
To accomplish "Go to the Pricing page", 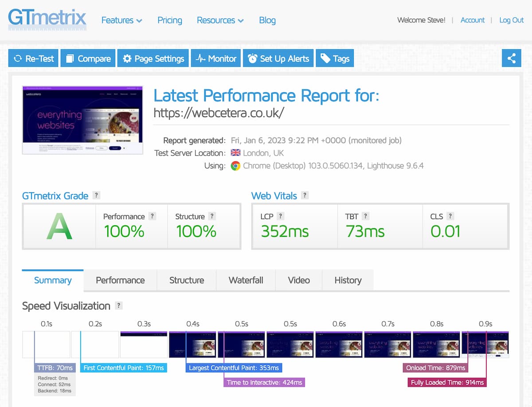I will click(170, 20).
